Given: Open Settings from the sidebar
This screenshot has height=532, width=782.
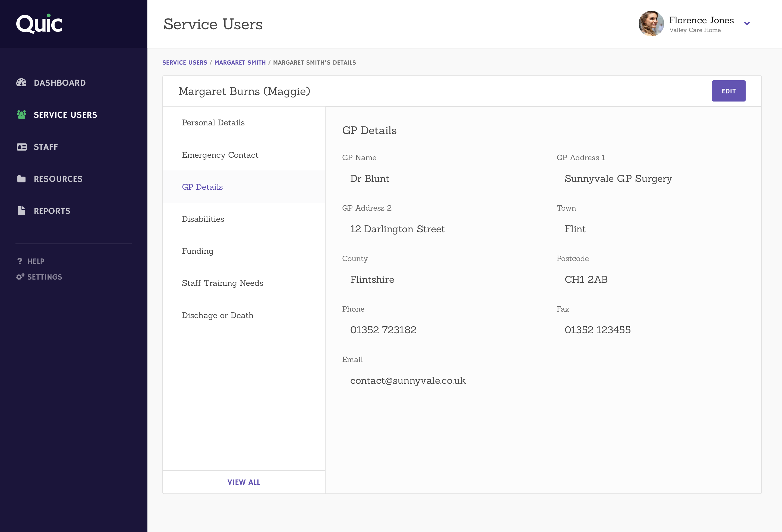Looking at the screenshot, I should (45, 277).
